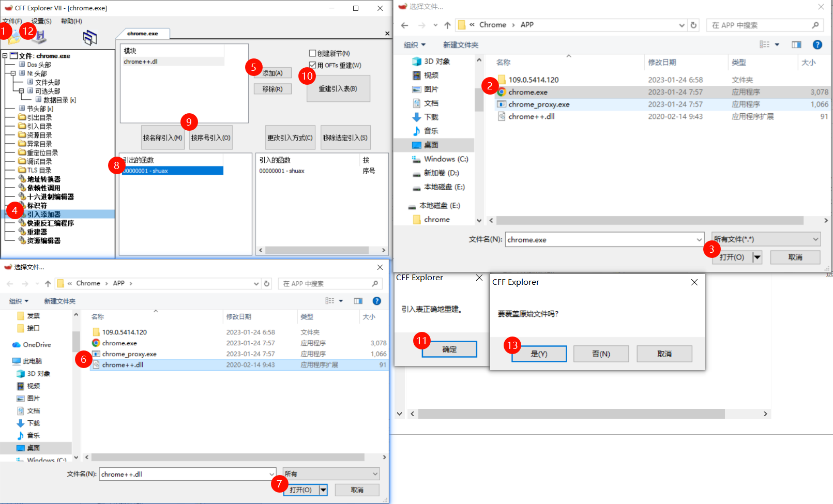Screen dimensions: 833x504
Task: Open sidebar chrome folder below 本地磁盘 (E:)
Action: (x=432, y=219)
